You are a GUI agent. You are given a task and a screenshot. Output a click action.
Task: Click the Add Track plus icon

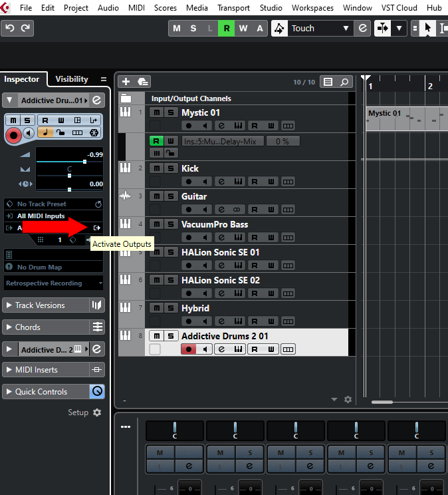(x=126, y=81)
